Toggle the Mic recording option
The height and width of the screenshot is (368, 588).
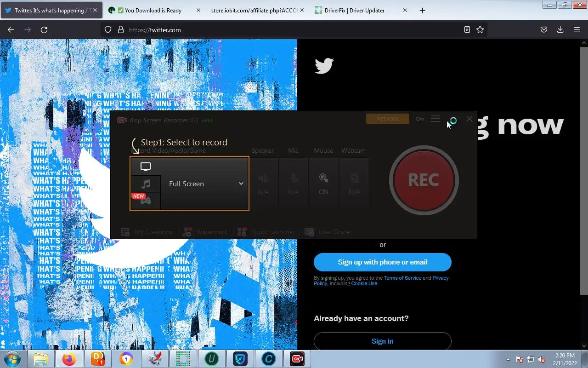pos(293,182)
